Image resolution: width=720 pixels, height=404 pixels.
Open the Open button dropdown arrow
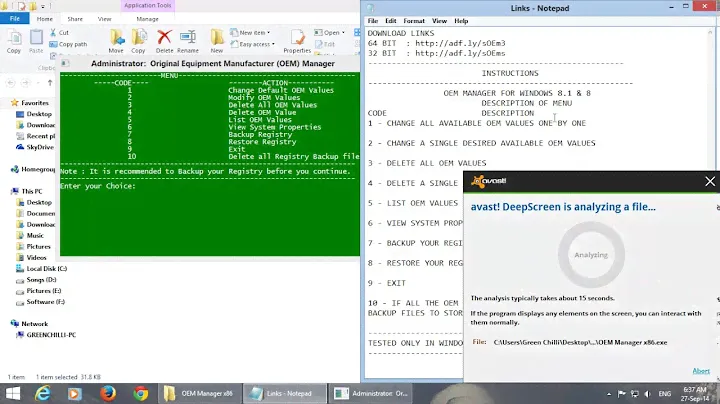(x=346, y=32)
